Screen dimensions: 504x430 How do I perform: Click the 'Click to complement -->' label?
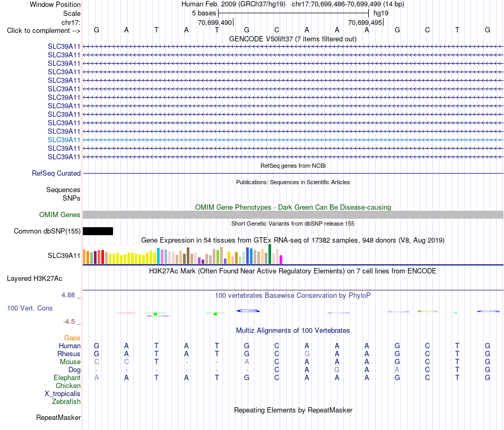coord(44,31)
